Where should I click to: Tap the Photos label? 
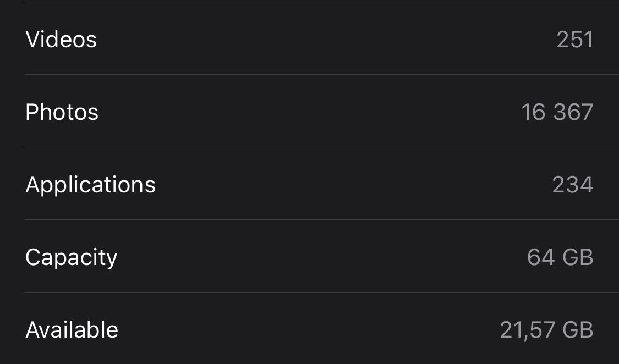coord(62,112)
